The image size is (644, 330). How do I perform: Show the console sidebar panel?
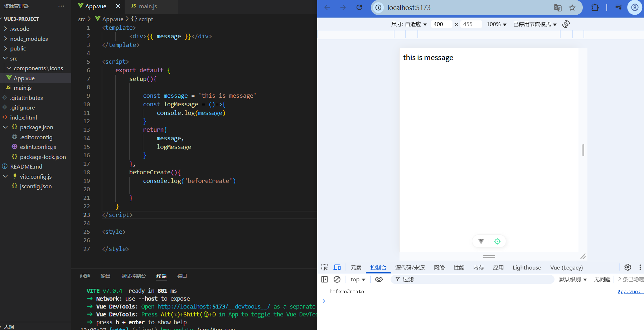point(324,279)
